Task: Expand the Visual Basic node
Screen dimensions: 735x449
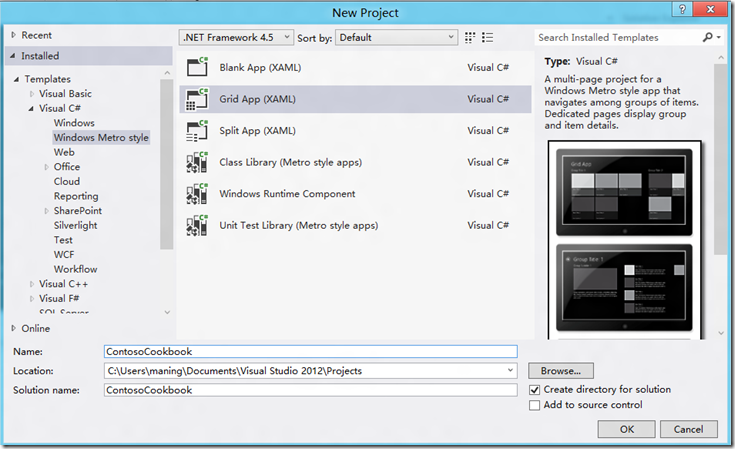Action: [x=32, y=94]
